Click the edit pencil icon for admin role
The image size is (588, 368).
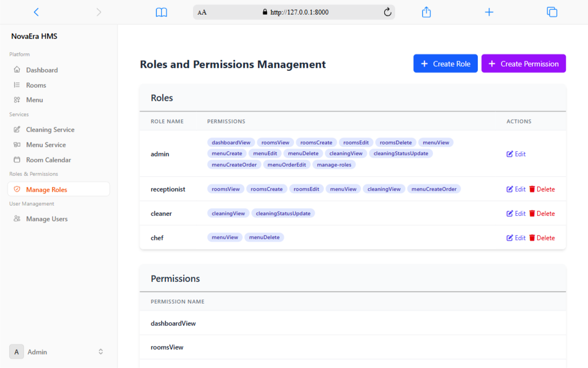(510, 154)
